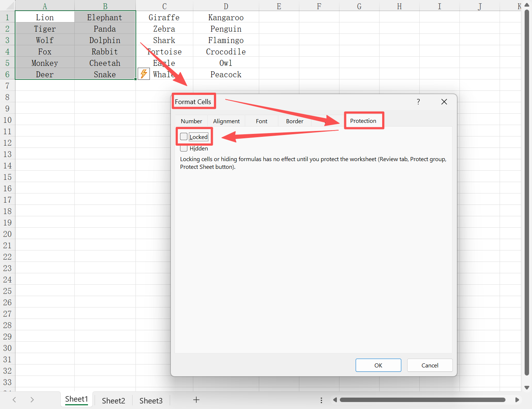
Task: Click the horizontal scroll right arrow
Action: [517, 400]
